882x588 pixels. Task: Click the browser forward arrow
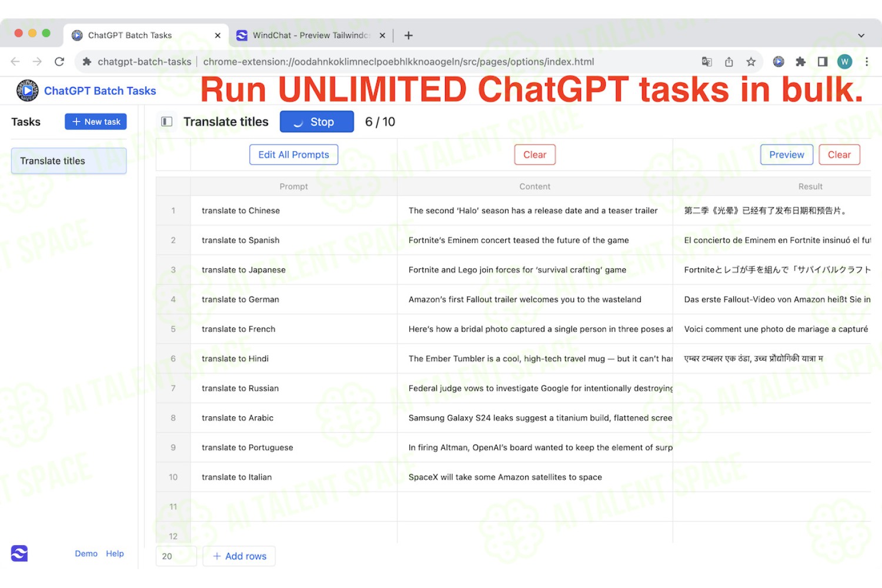click(37, 62)
